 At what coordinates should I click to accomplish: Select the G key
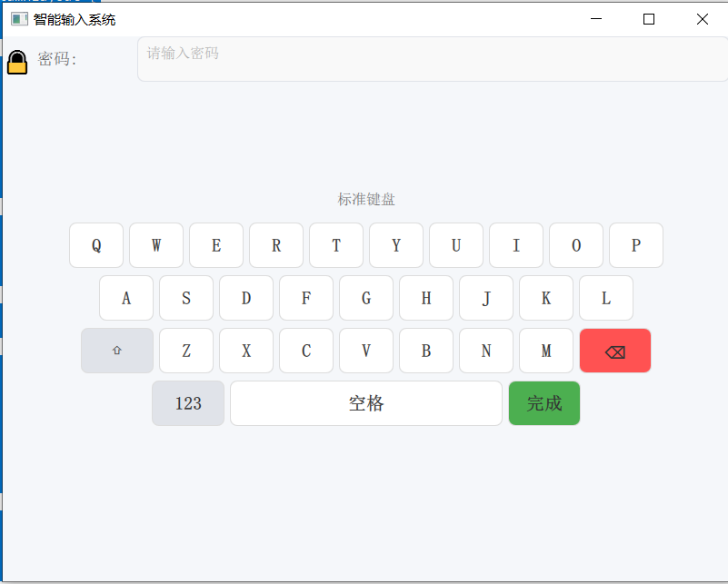366,298
